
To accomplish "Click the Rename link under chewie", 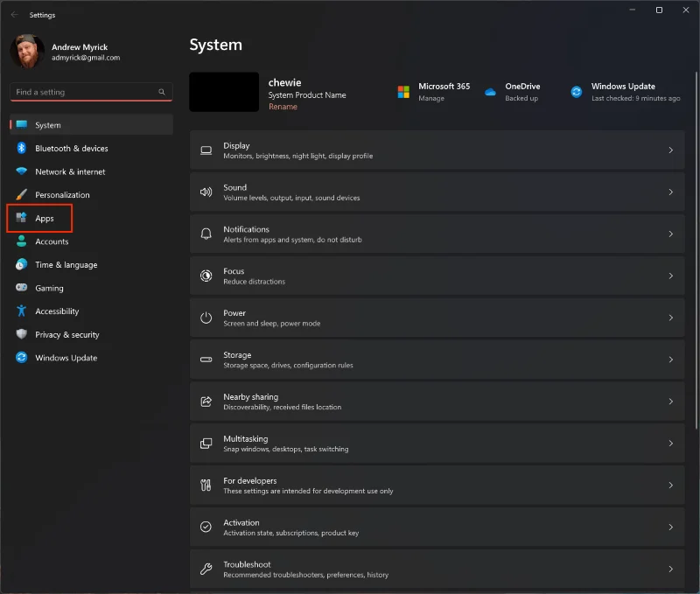I will (x=283, y=107).
